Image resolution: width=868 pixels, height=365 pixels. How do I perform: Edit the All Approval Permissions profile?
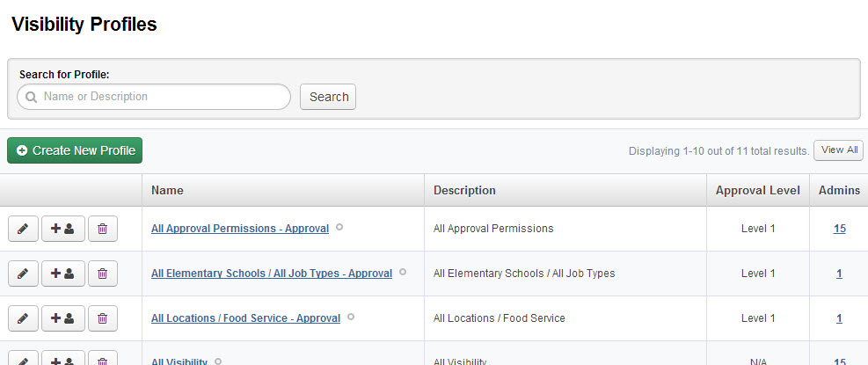pyautogui.click(x=23, y=229)
